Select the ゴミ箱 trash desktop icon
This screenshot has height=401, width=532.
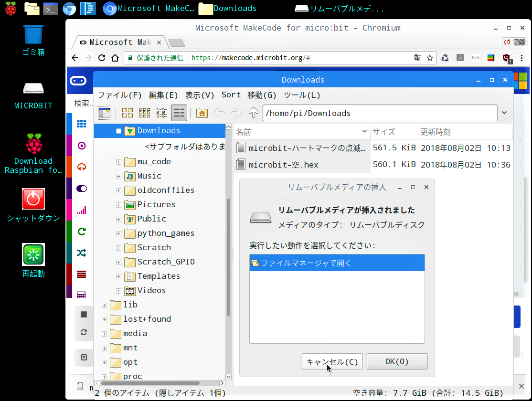tap(33, 41)
